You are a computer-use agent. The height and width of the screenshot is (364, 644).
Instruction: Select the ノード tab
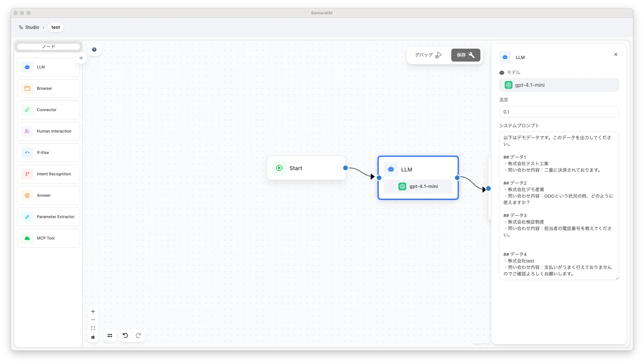[49, 47]
